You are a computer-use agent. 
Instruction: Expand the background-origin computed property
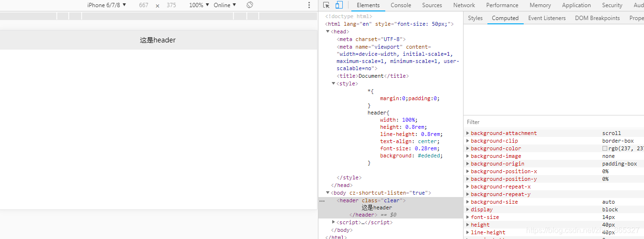468,164
